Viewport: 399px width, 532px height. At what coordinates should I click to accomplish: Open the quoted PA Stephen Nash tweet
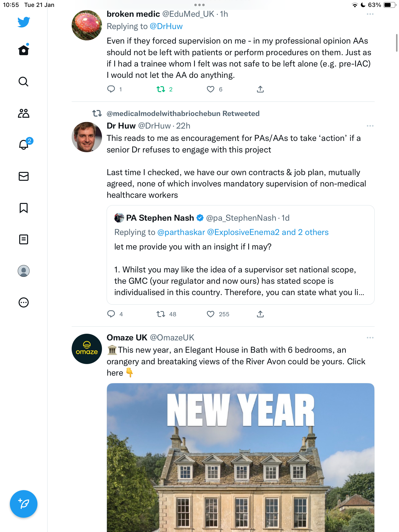point(240,255)
